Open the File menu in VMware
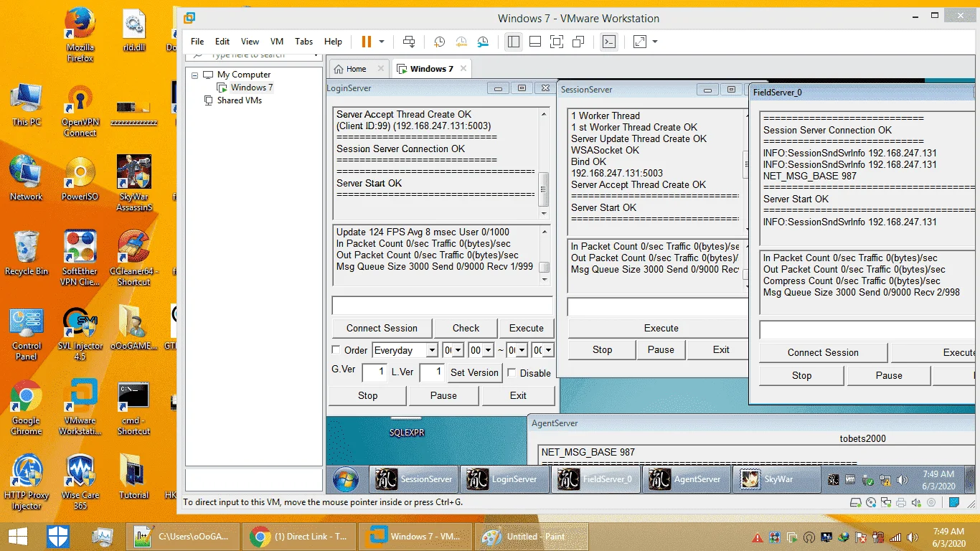 click(197, 42)
